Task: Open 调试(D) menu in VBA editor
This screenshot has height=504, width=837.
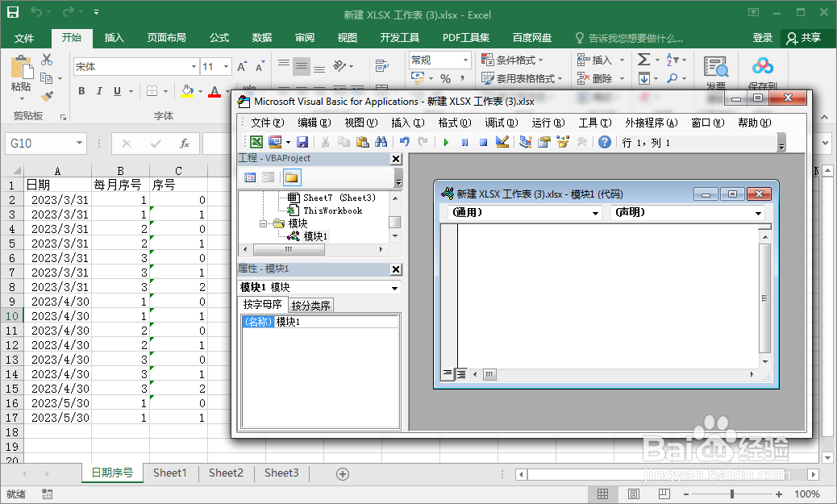Action: [x=502, y=123]
